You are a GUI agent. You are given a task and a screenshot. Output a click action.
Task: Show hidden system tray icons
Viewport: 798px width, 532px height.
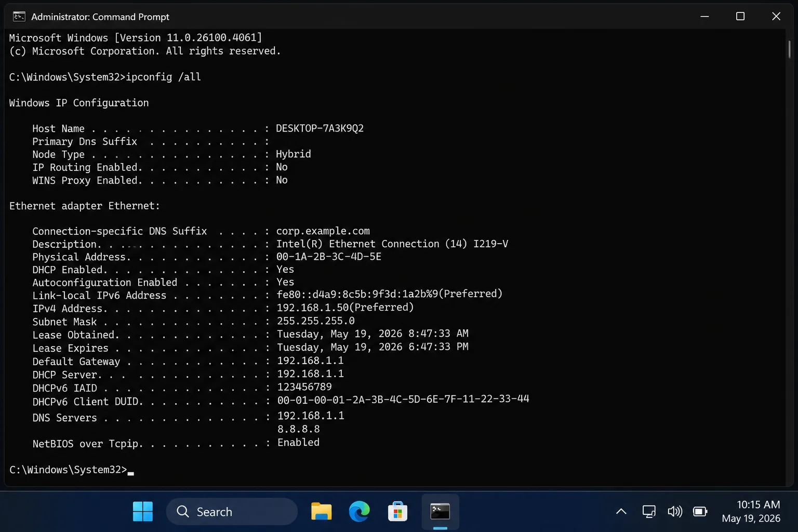621,512
